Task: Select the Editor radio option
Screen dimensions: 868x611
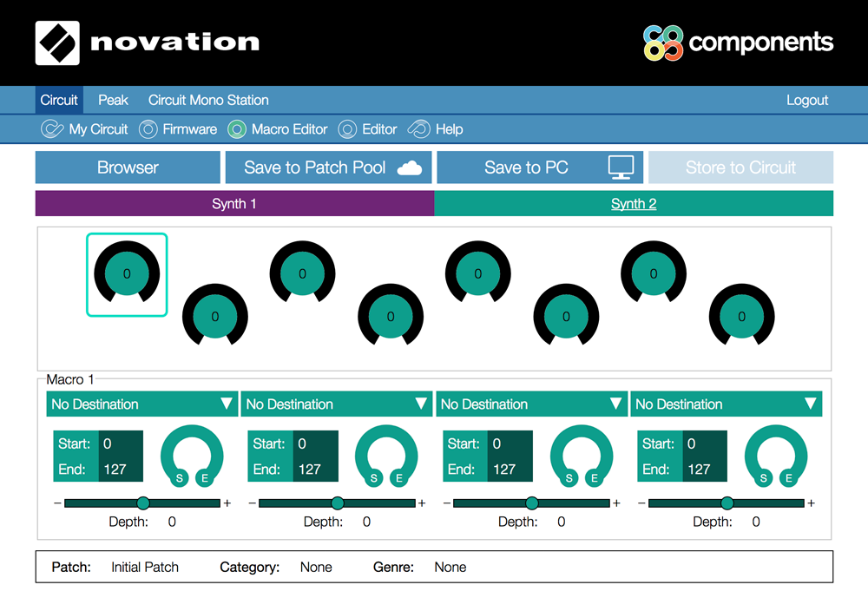Action: tap(347, 129)
